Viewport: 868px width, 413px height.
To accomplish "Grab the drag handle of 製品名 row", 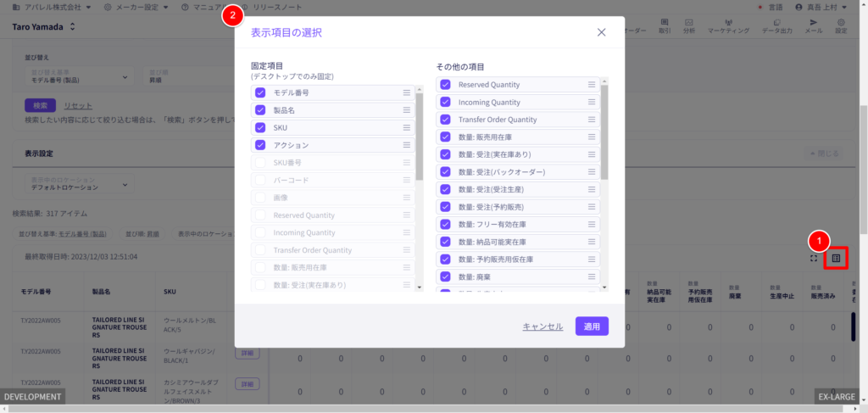I will click(x=407, y=110).
